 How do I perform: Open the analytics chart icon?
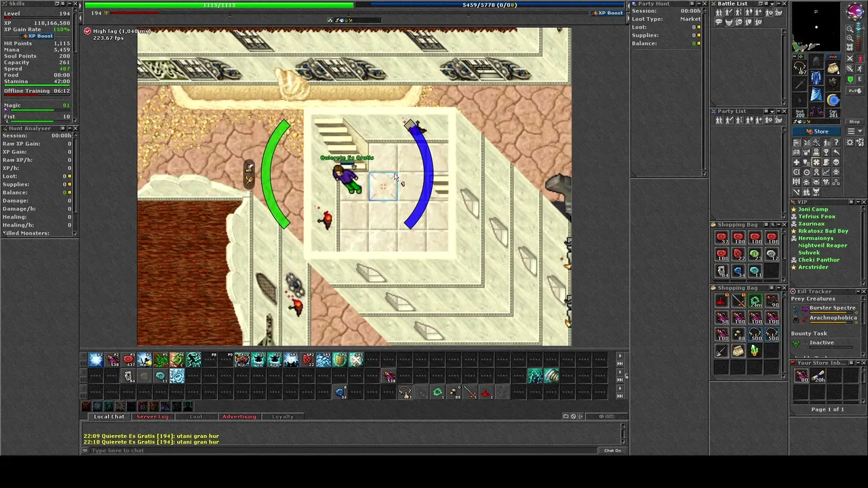pos(827,171)
